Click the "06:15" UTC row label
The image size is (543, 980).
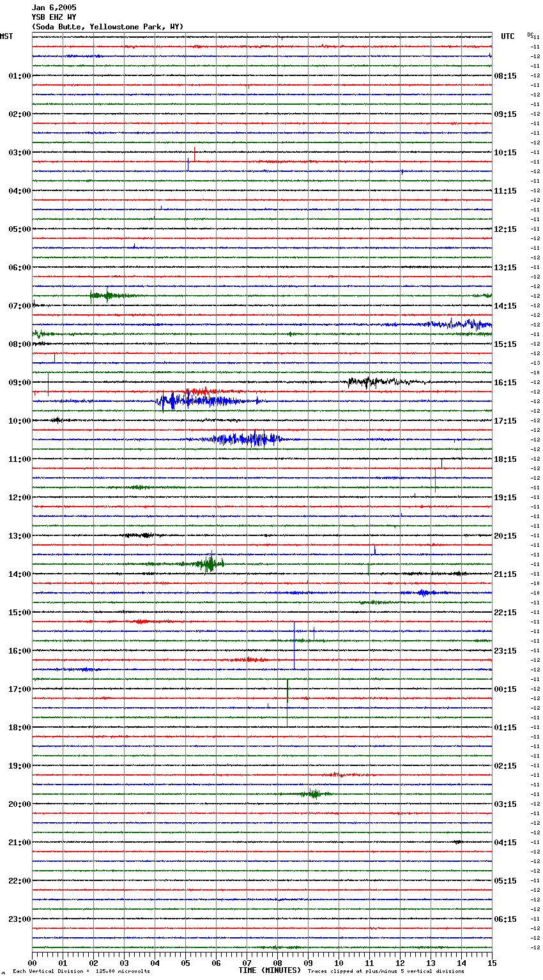(x=505, y=919)
